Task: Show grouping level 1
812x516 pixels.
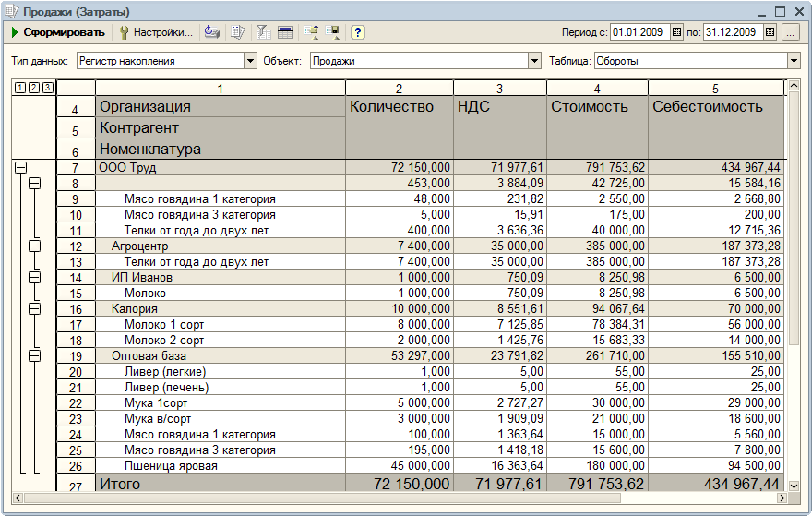Action: pyautogui.click(x=19, y=88)
